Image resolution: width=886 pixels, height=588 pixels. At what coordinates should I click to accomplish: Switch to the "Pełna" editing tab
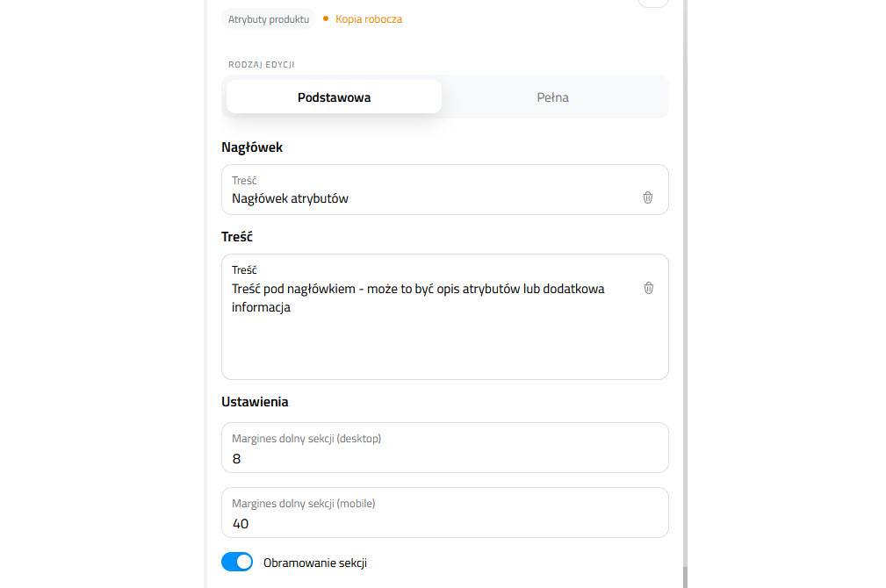click(x=552, y=97)
